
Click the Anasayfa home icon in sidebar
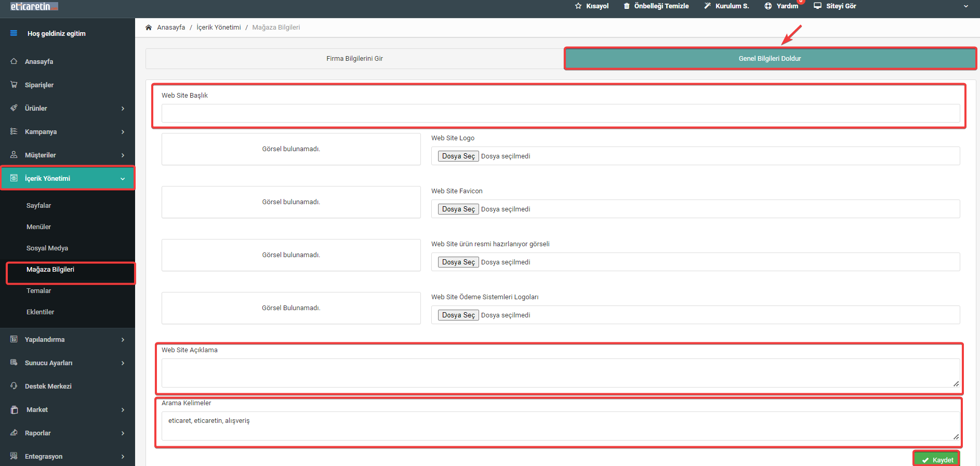point(14,61)
